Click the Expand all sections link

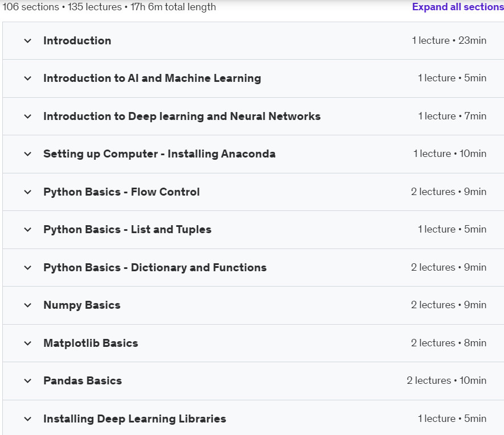pos(458,7)
